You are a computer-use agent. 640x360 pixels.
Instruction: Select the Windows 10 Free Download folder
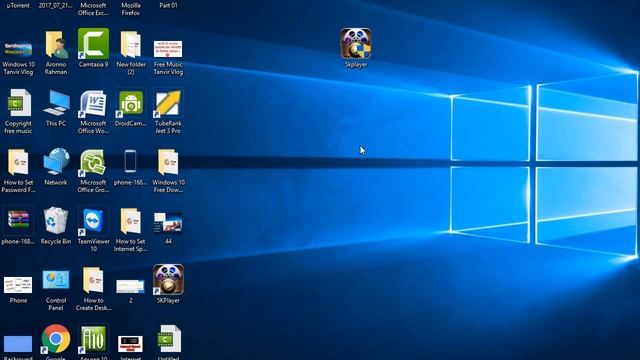tap(168, 162)
